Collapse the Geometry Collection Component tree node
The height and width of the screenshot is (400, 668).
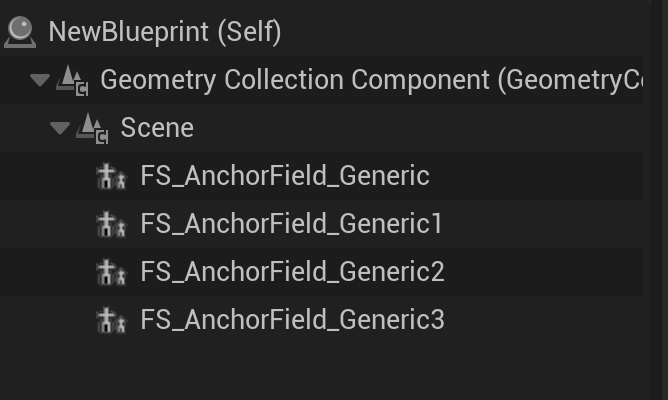(x=40, y=80)
